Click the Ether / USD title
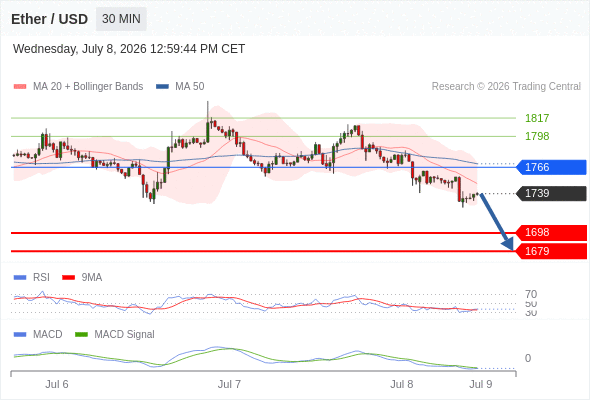The image size is (590, 400). [x=49, y=19]
